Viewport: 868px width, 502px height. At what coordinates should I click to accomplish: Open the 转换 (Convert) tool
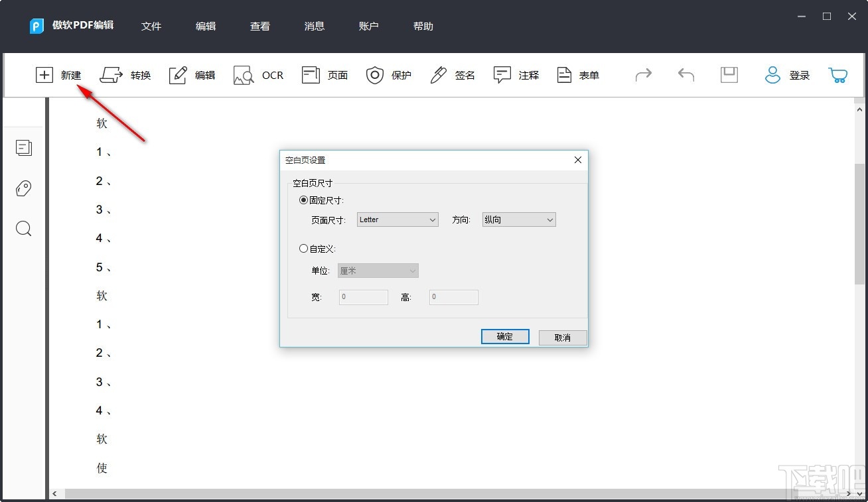click(126, 75)
